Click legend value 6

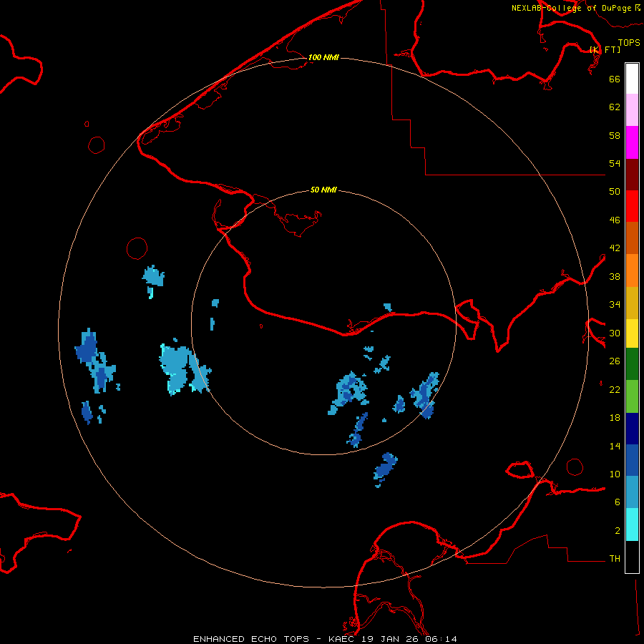[618, 502]
